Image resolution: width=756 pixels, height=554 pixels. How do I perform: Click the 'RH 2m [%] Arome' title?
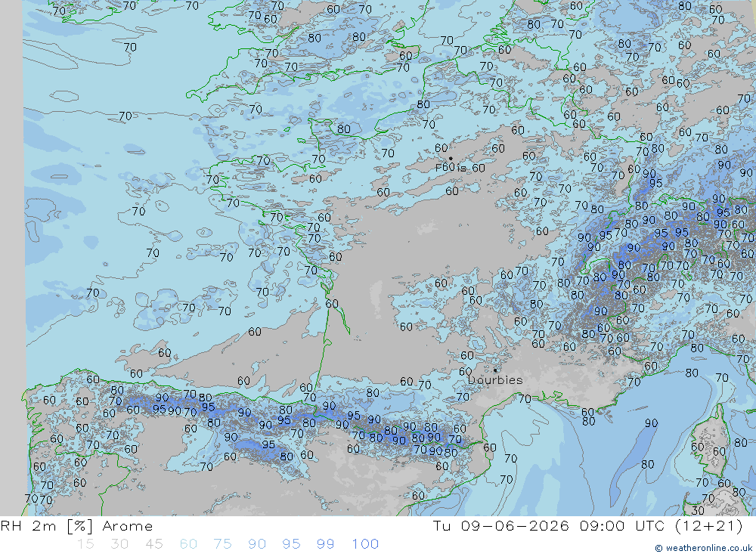pyautogui.click(x=76, y=525)
